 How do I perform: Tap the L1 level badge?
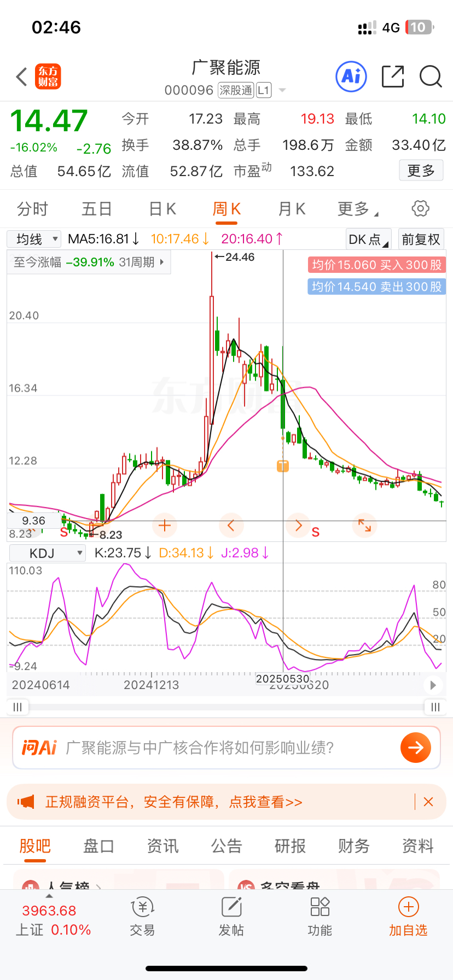coord(264,90)
